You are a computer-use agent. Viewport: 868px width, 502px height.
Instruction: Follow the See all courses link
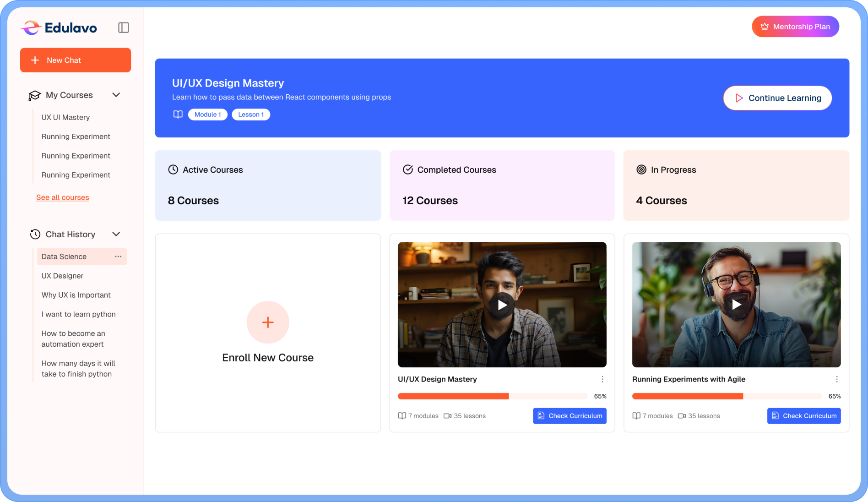coord(63,197)
